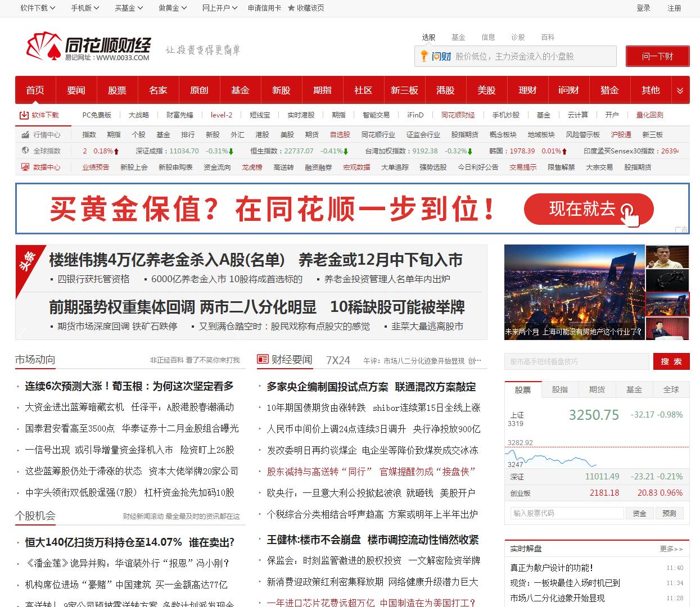The image size is (700, 607).
Task: Click the bottom red-background thumbnail
Action: (x=667, y=329)
